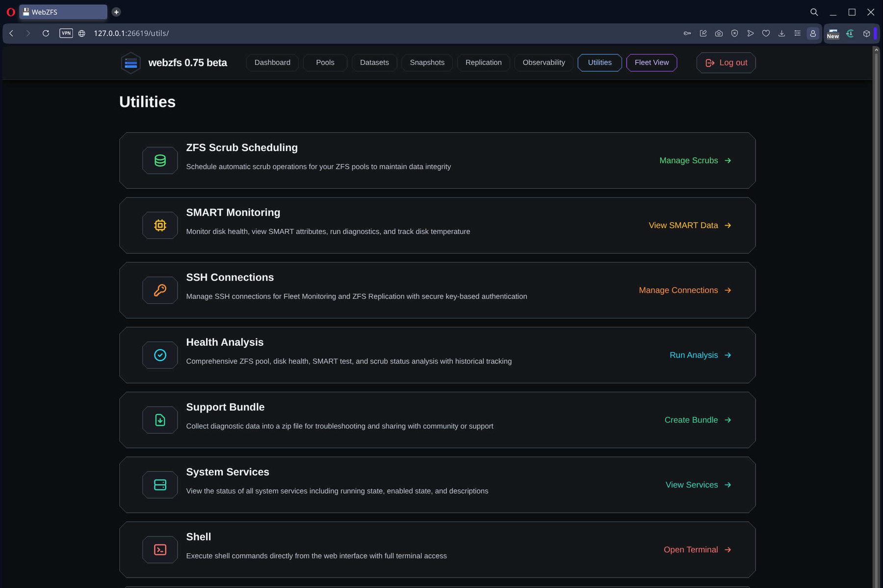Reload the page with browser refresh icon
Viewport: 883px width, 588px height.
[46, 33]
